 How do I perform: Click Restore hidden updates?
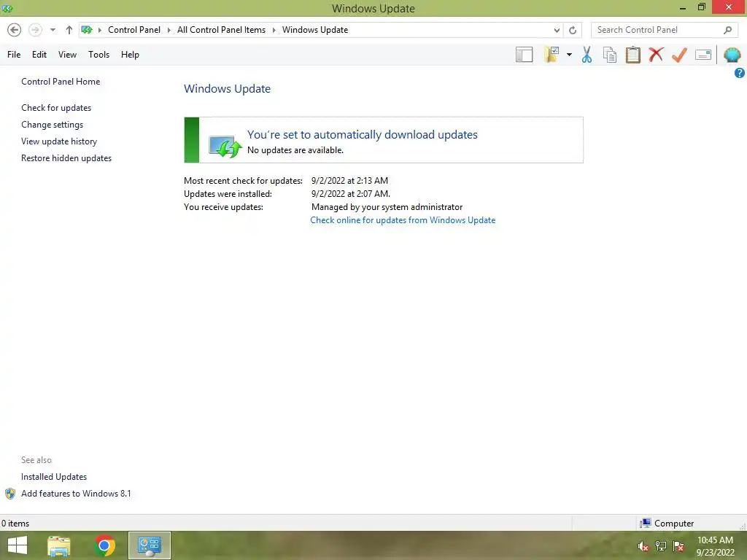[x=66, y=158]
